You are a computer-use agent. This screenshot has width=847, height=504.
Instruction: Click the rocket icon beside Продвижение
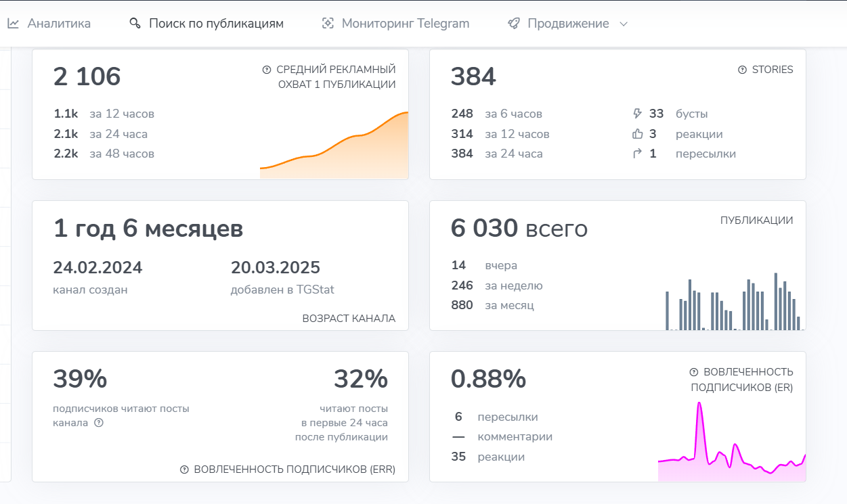[x=514, y=24]
